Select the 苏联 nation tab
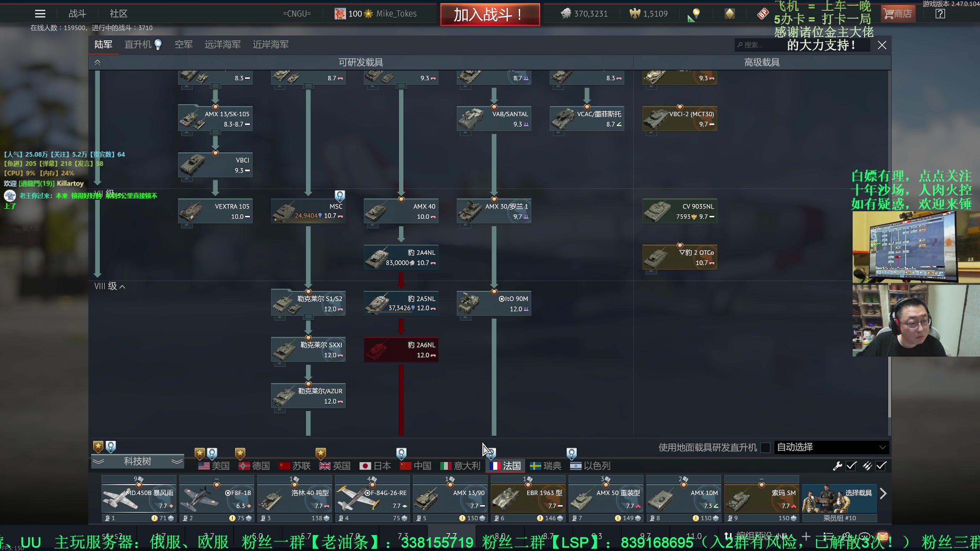 click(x=295, y=466)
